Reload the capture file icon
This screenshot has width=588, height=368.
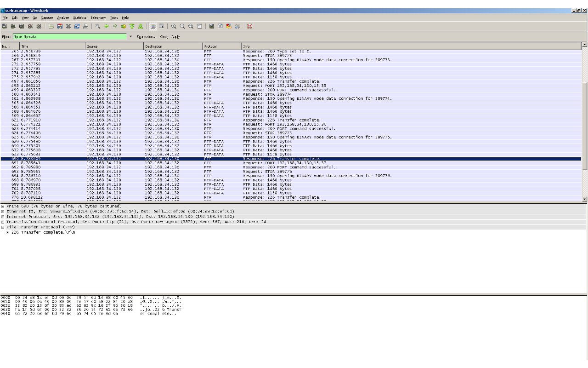(x=77, y=26)
